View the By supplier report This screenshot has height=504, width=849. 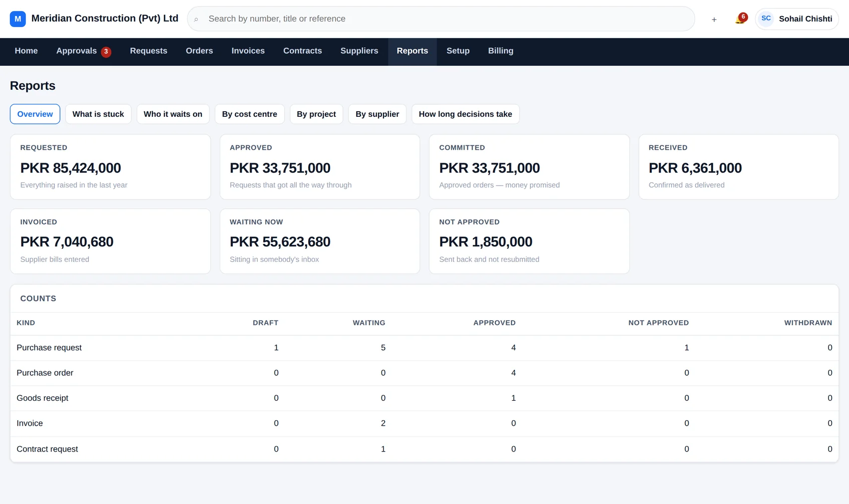[378, 114]
